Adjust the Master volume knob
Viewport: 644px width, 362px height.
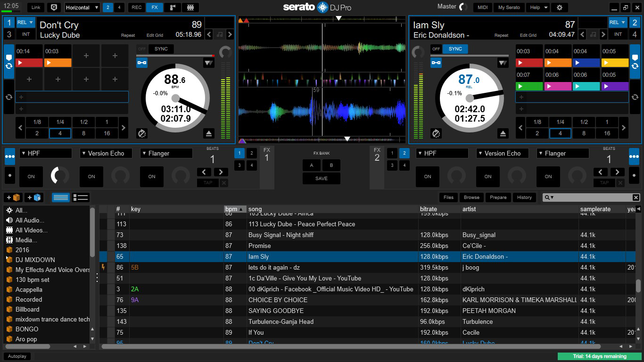(x=463, y=7)
